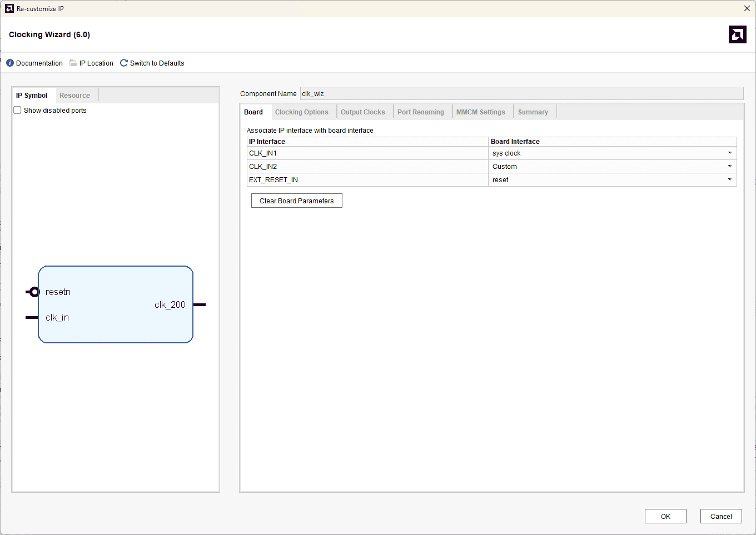
Task: Enable Show disabled ports checkbox
Action: pos(18,111)
